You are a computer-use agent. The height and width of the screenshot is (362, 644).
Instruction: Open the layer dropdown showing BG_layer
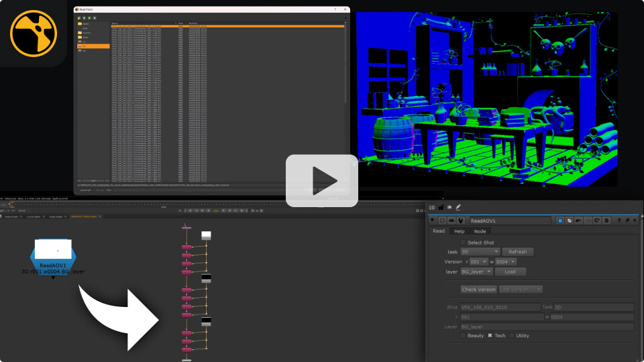coord(476,271)
